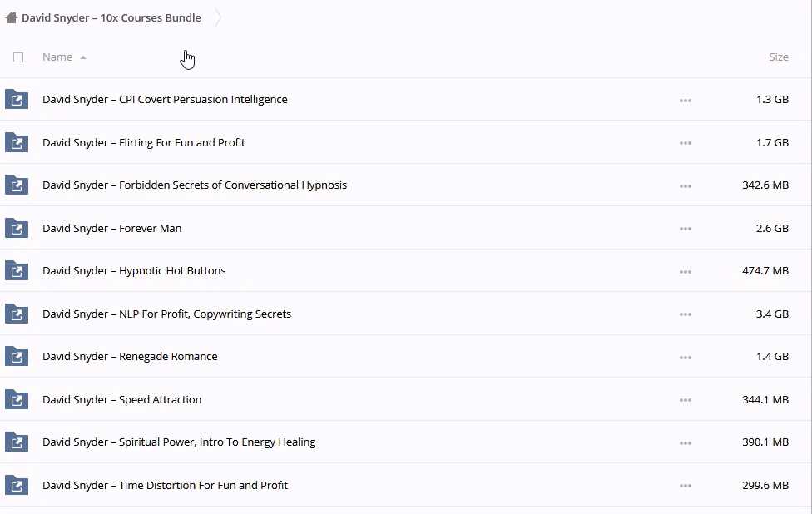Tick the select-all checkbox in the header
Screen dimensions: 812x514
click(x=18, y=57)
